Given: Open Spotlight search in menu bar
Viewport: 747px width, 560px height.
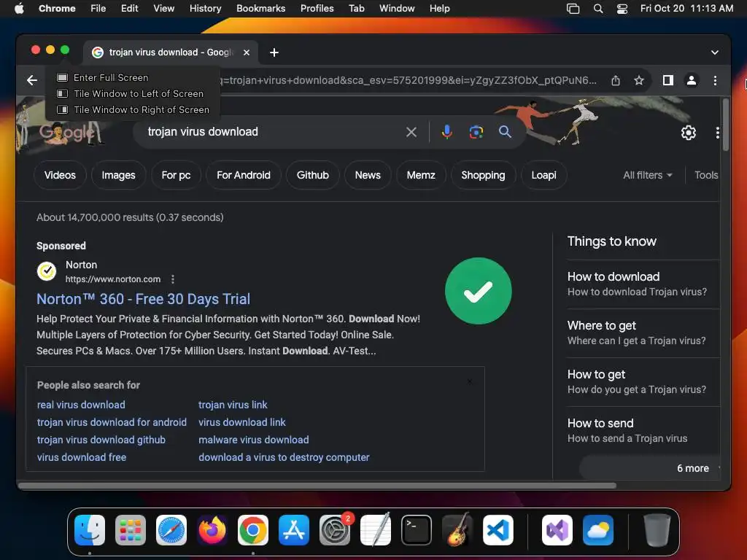Looking at the screenshot, I should point(598,9).
